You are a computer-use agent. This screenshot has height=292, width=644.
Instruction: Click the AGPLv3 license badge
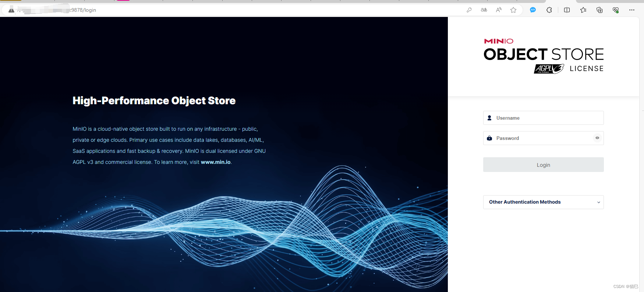tap(549, 68)
